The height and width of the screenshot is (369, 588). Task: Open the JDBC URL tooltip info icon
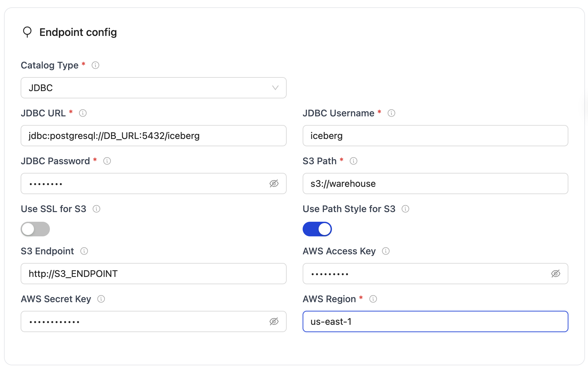point(83,113)
